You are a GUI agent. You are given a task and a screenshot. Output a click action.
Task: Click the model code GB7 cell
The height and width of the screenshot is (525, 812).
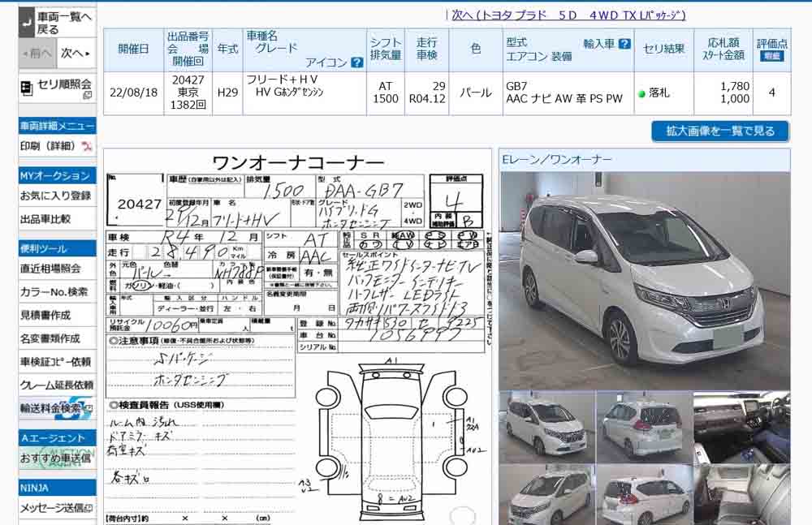click(x=568, y=93)
